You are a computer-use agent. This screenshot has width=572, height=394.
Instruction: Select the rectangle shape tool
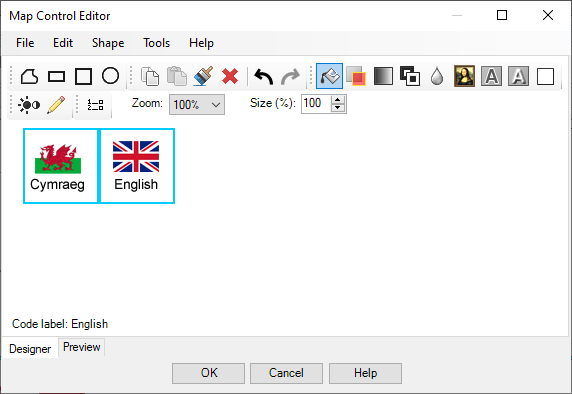pos(57,76)
